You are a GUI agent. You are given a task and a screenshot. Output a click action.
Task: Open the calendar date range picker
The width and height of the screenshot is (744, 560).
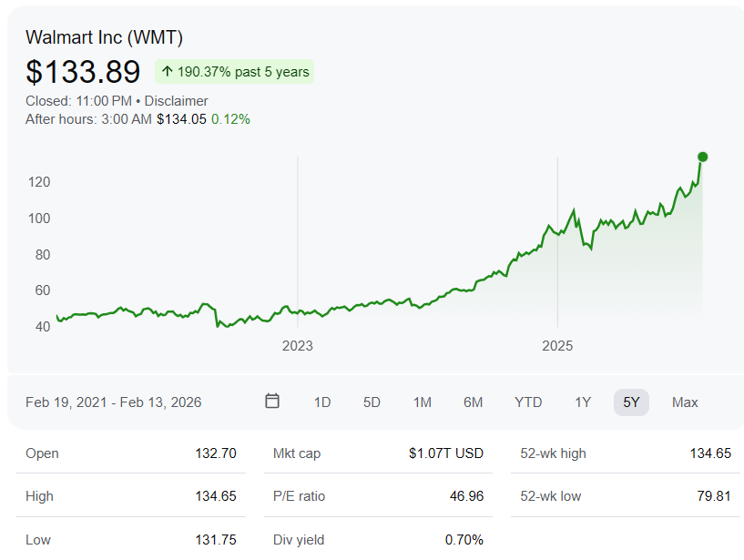[x=272, y=402]
